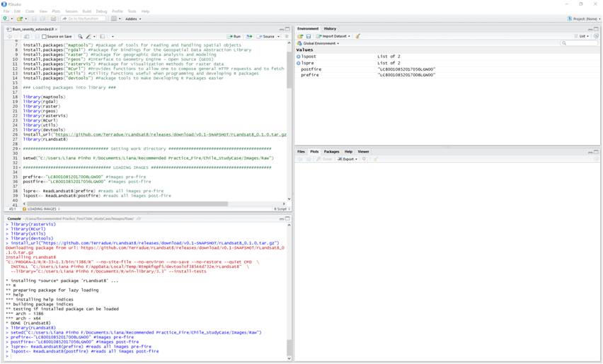
Task: Click the broom icon to clear environment
Action: tap(358, 36)
